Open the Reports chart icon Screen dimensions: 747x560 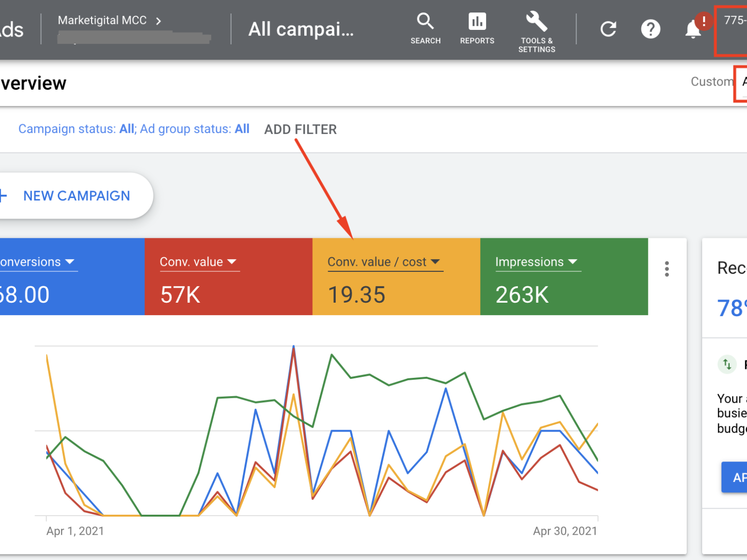(477, 29)
